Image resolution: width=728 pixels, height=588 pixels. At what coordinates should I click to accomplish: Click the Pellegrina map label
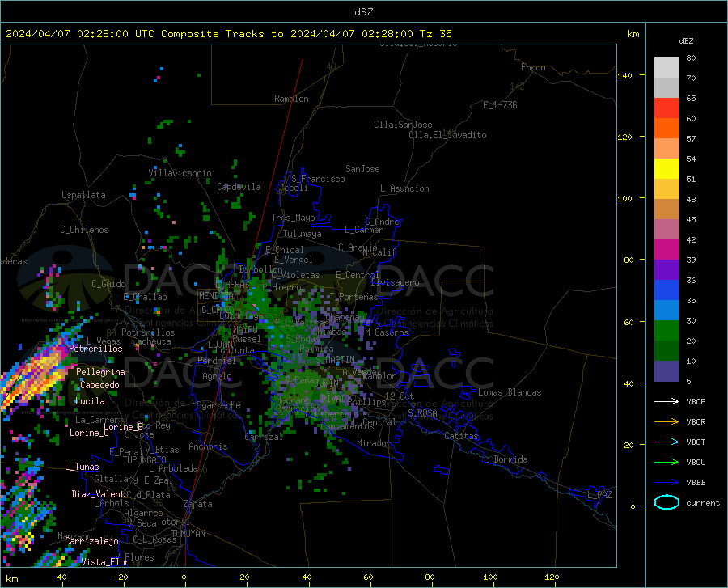(x=100, y=372)
